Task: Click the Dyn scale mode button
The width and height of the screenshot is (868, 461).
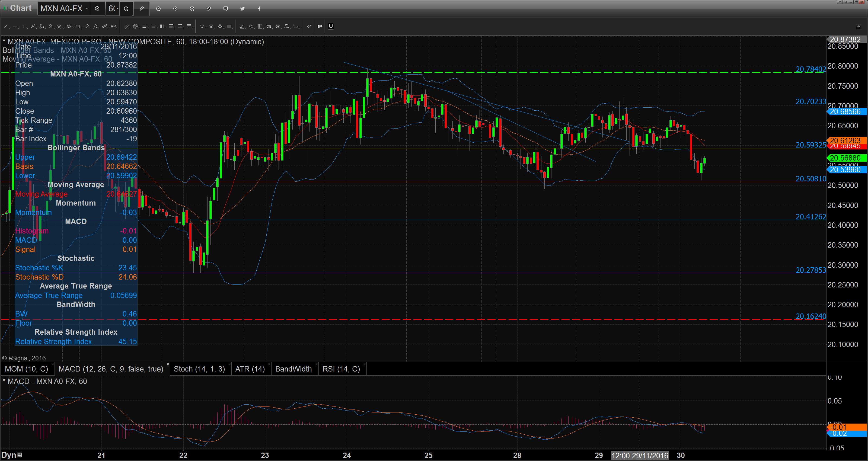Action: [x=11, y=455]
